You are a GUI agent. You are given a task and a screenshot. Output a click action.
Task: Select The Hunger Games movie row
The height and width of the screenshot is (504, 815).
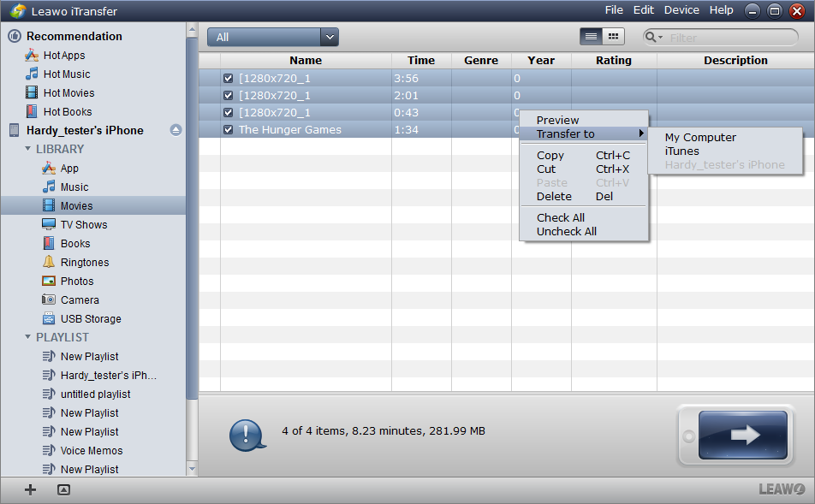[360, 130]
